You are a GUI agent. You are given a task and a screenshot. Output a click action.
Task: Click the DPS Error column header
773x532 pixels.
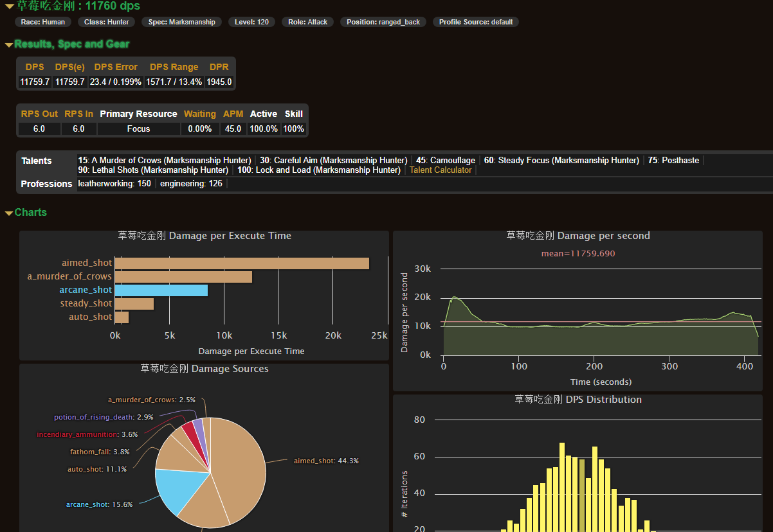click(116, 67)
